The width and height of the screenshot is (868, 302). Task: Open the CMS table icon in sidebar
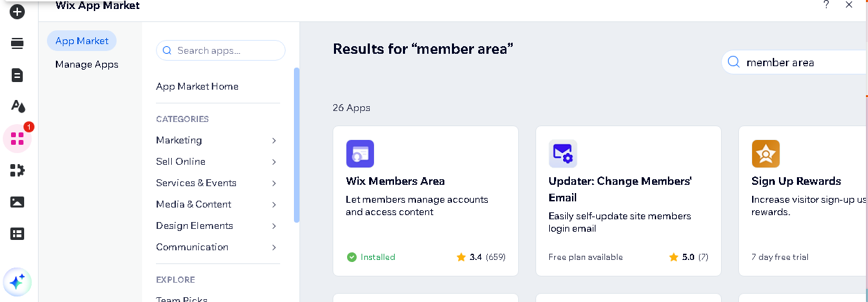point(17,234)
